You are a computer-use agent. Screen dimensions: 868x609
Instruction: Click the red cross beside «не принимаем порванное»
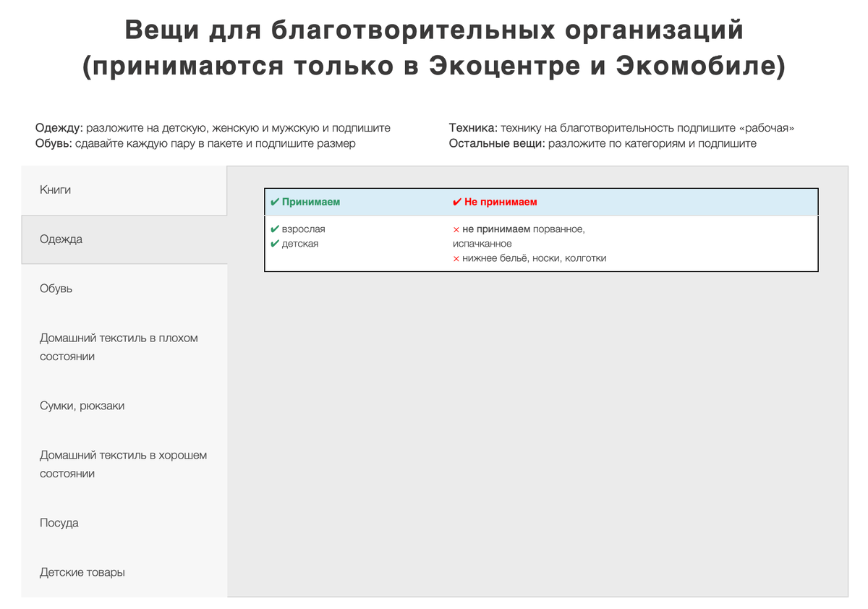click(455, 229)
